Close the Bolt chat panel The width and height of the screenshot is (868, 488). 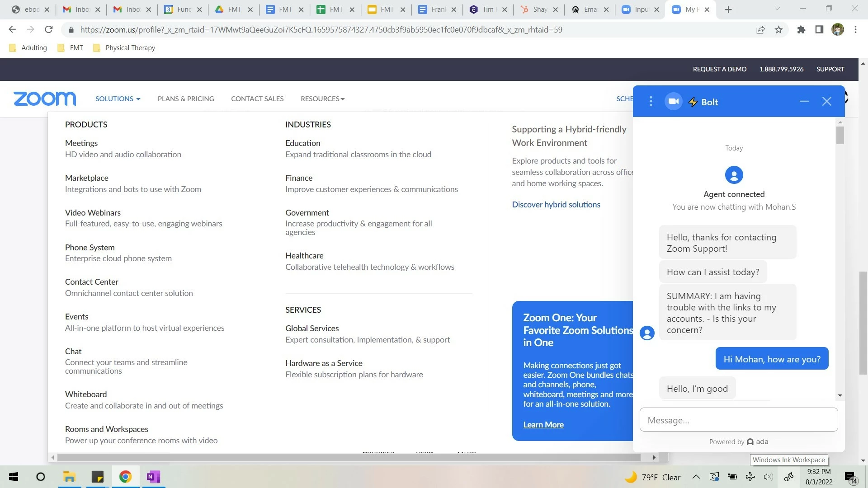tap(826, 102)
